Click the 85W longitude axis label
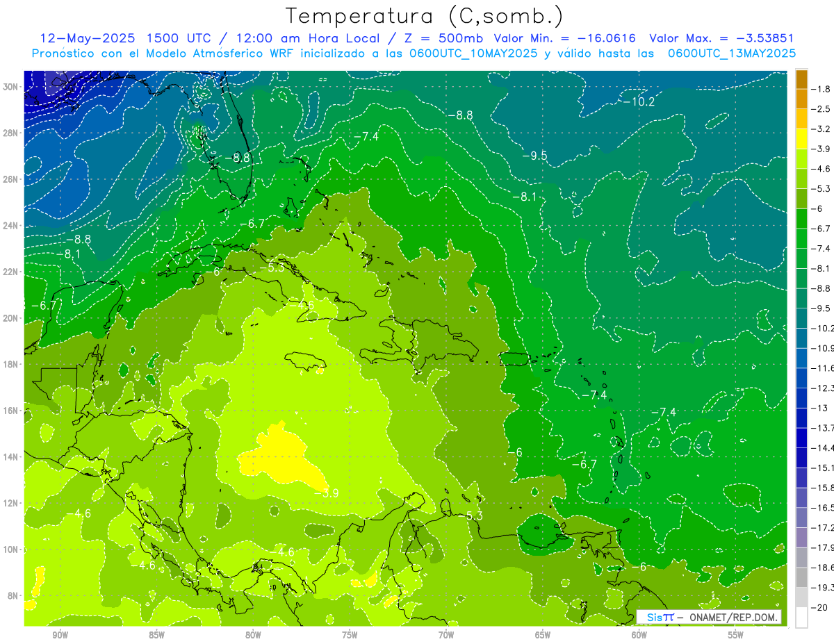 (x=156, y=635)
